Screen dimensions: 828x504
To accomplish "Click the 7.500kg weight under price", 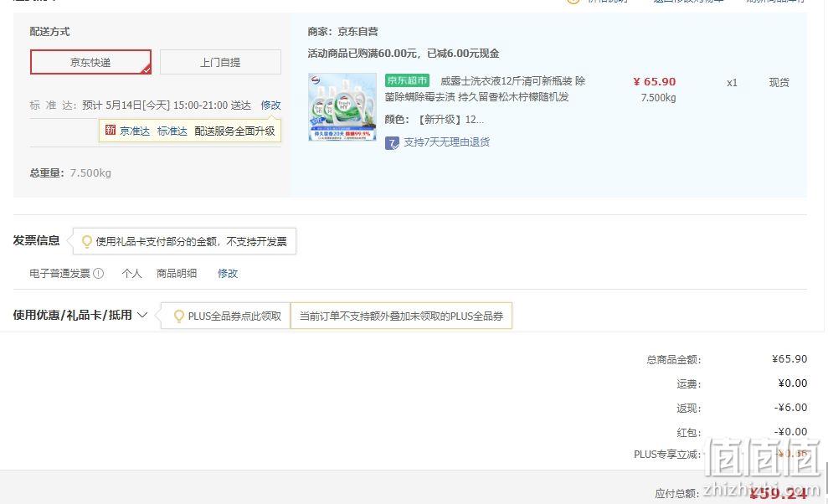I will pos(659,98).
